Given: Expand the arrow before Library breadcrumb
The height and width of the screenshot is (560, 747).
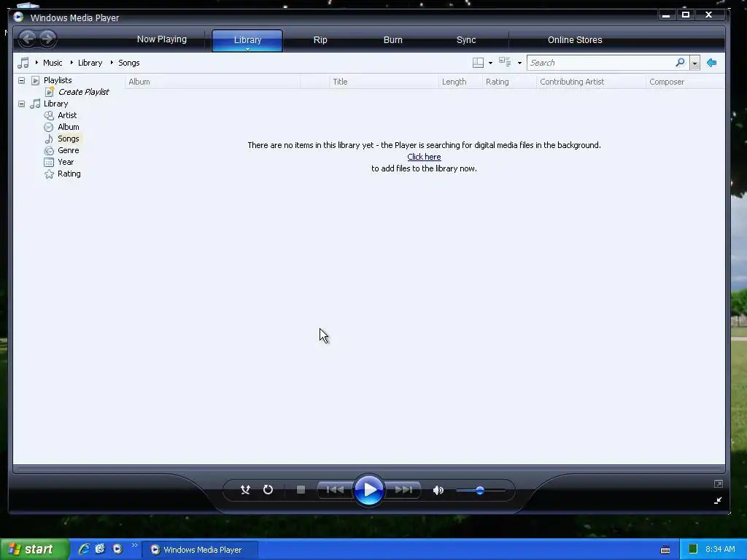Looking at the screenshot, I should pyautogui.click(x=71, y=63).
